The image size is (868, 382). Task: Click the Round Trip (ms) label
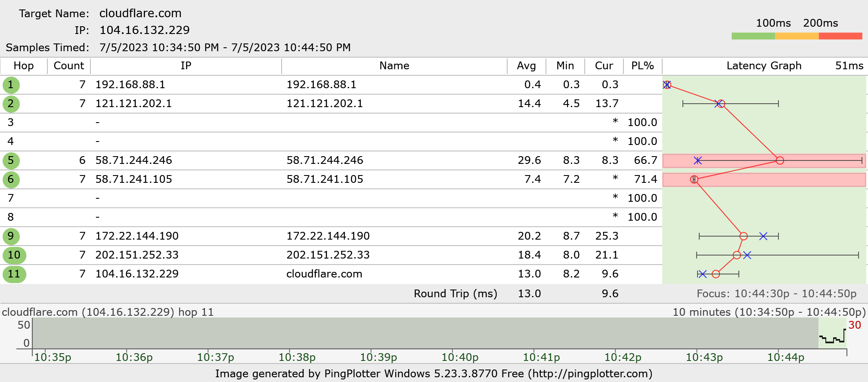pyautogui.click(x=456, y=294)
